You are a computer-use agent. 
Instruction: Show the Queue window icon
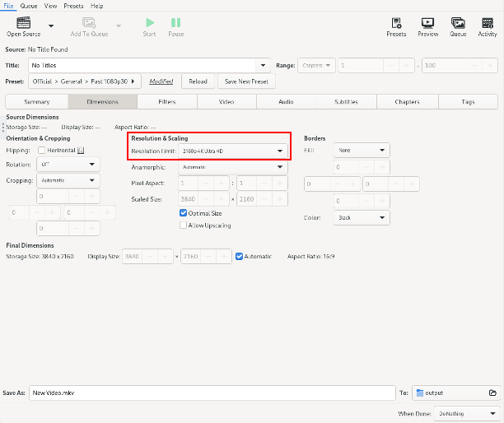coord(458,23)
